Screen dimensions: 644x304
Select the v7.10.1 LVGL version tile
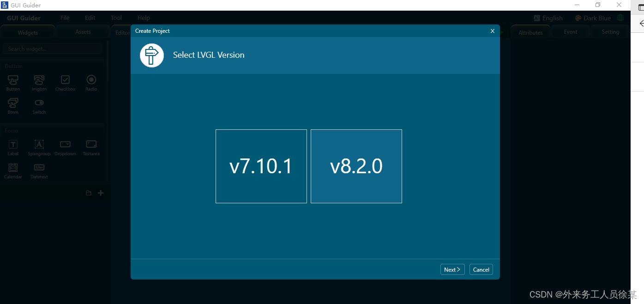(261, 166)
